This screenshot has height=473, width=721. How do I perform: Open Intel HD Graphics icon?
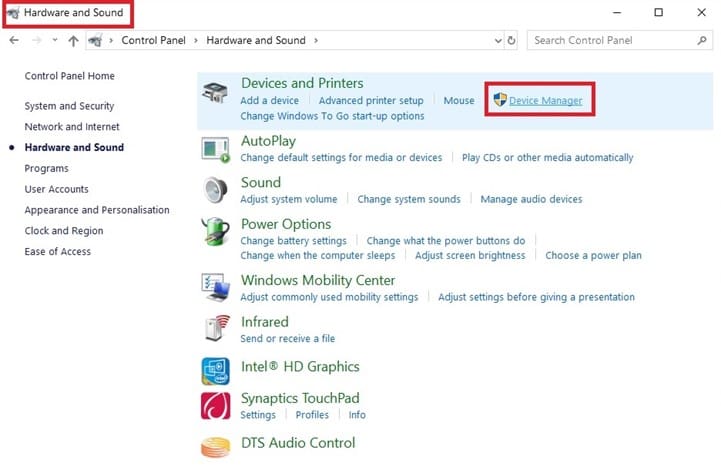tap(215, 370)
